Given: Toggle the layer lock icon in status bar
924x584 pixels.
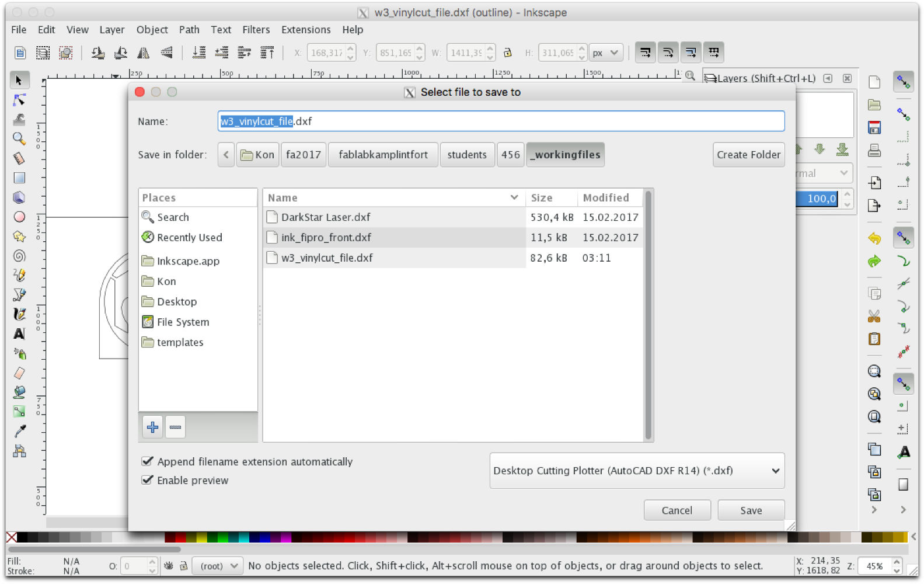Looking at the screenshot, I should tap(183, 566).
